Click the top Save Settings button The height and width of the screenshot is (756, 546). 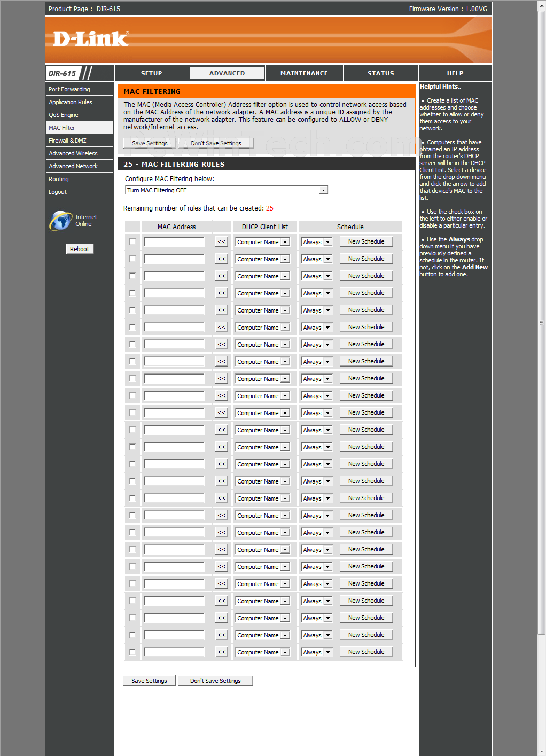150,143
